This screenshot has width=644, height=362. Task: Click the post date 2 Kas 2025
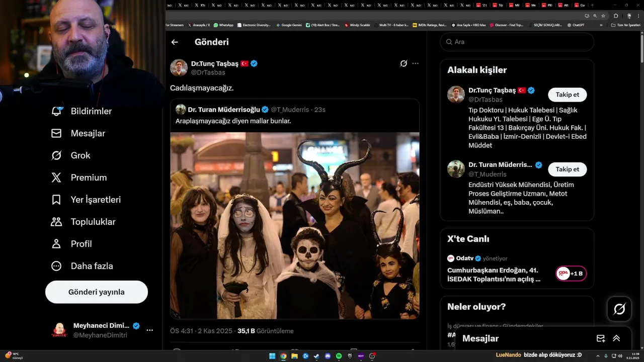point(214,331)
